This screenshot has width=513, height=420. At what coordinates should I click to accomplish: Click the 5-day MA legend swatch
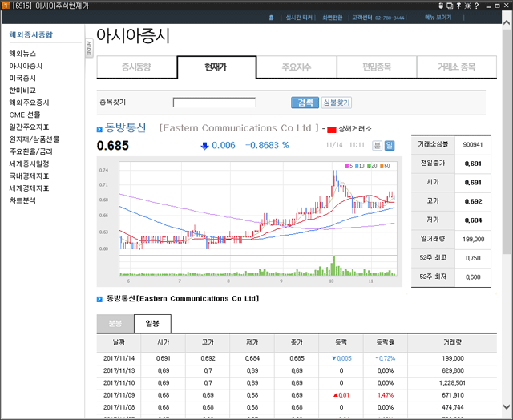point(347,166)
